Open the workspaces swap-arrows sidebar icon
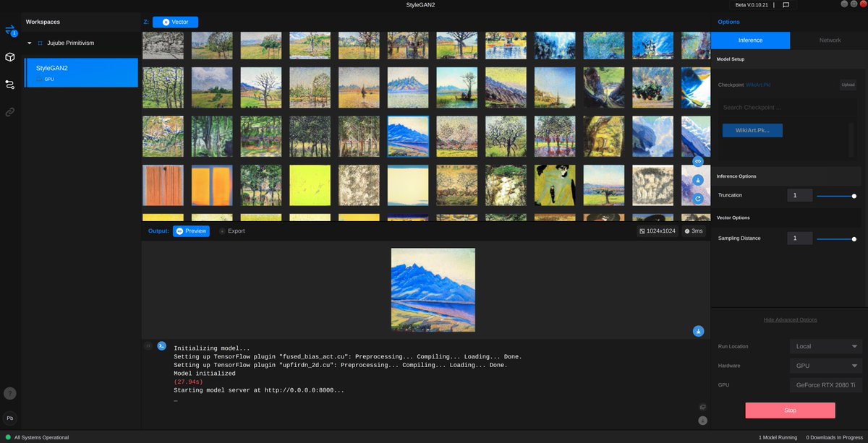868x443 pixels. 10,30
